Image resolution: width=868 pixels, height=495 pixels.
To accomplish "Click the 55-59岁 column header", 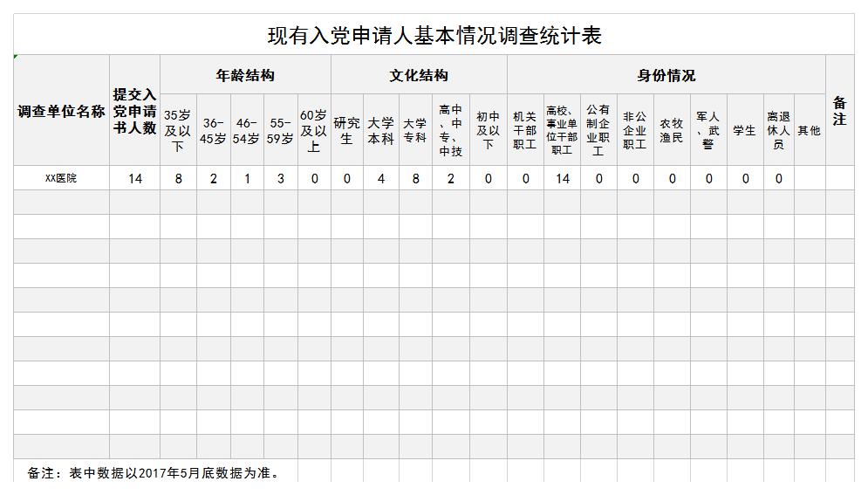I will 281,130.
